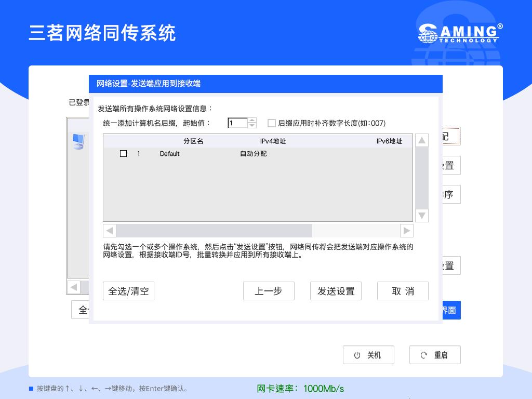The width and height of the screenshot is (532, 399).
Task: Click the 发送设置 button
Action: (x=336, y=291)
